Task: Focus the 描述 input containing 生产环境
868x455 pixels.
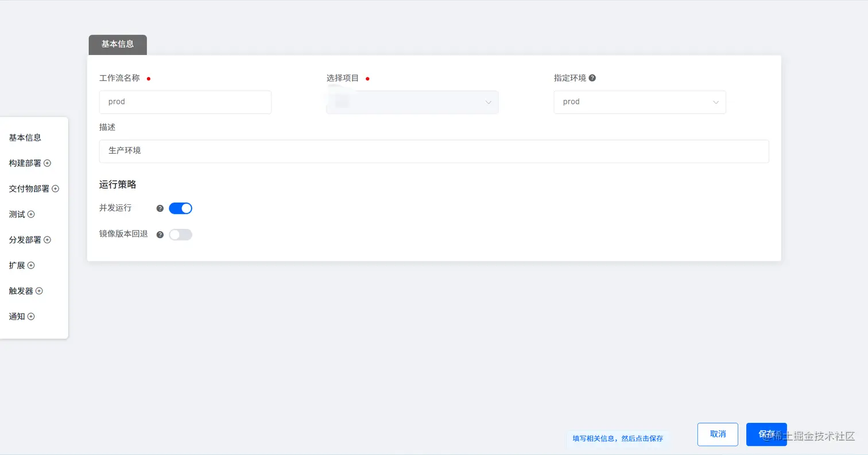Action: pos(434,151)
